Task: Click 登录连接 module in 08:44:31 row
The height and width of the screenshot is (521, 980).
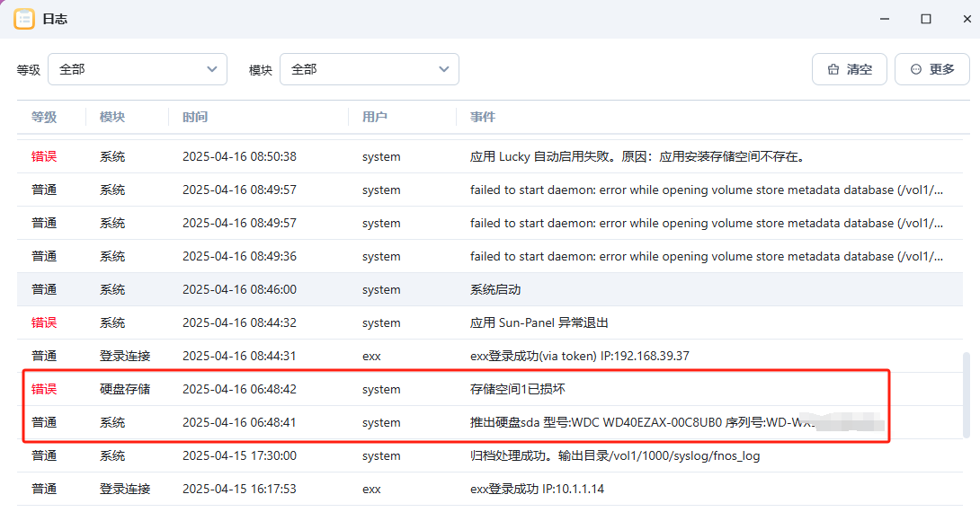Action: (125, 356)
